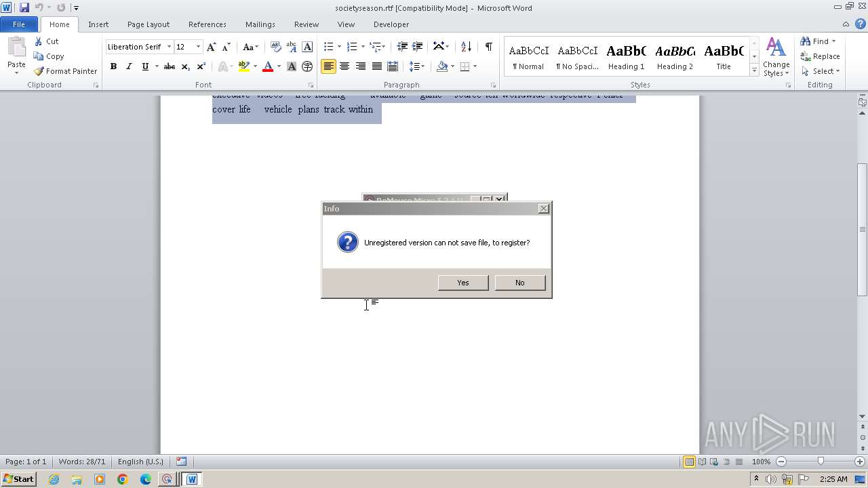Toggle Align Text Left
The height and width of the screenshot is (488, 868).
[328, 66]
